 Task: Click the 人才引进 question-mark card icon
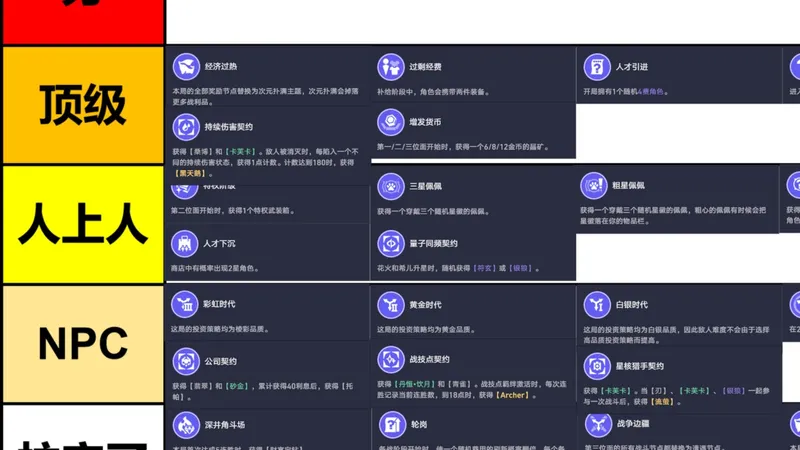pyautogui.click(x=596, y=67)
